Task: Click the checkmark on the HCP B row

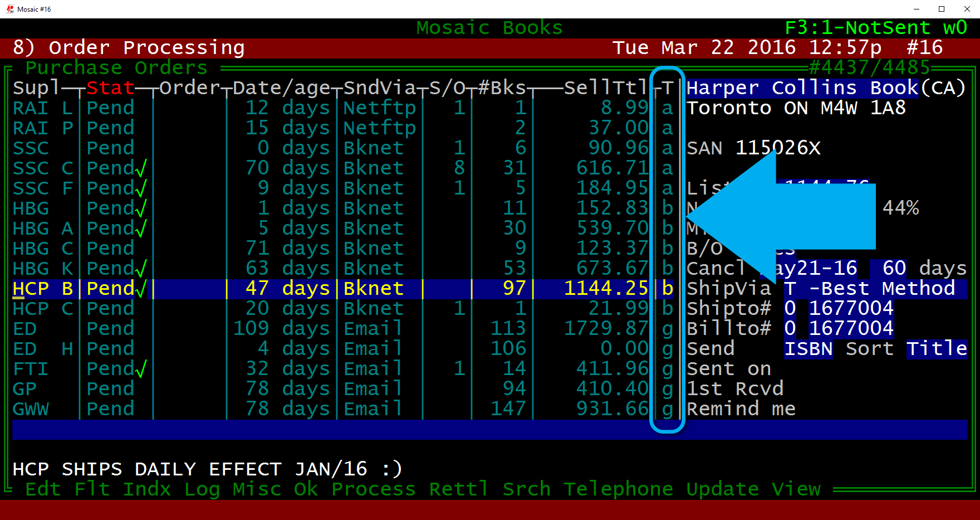Action: [141, 289]
